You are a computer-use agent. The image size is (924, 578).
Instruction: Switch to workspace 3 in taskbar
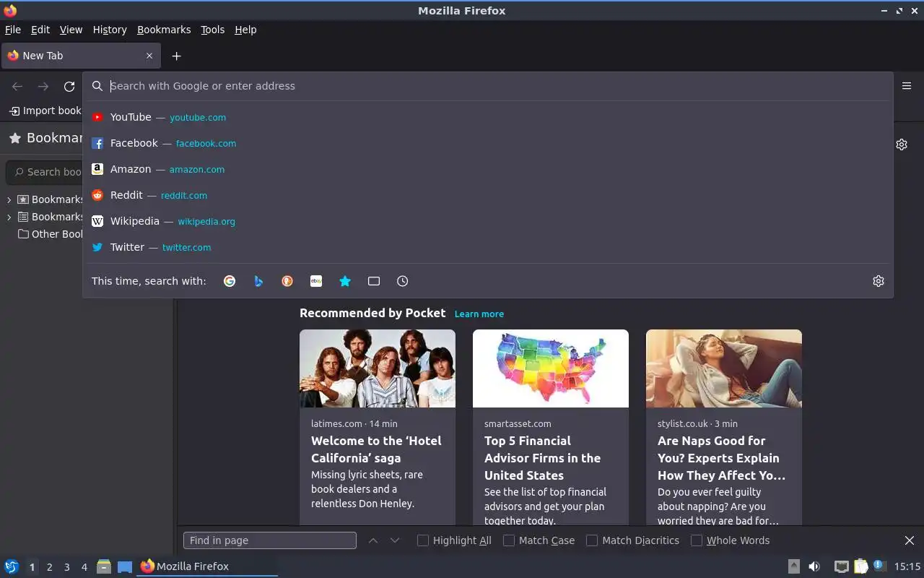[66, 567]
